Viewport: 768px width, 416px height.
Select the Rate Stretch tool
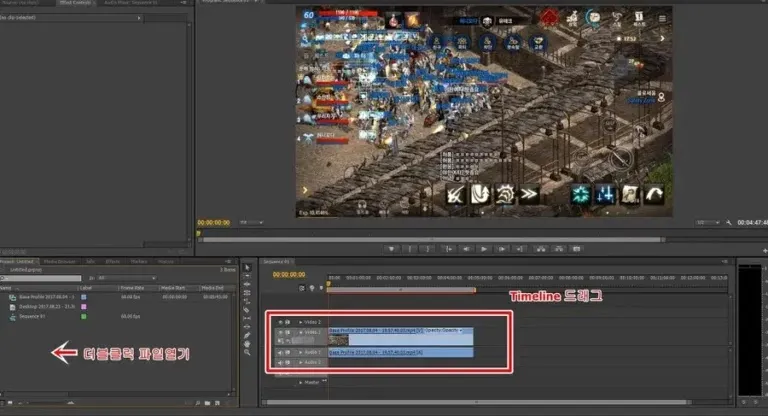[247, 301]
